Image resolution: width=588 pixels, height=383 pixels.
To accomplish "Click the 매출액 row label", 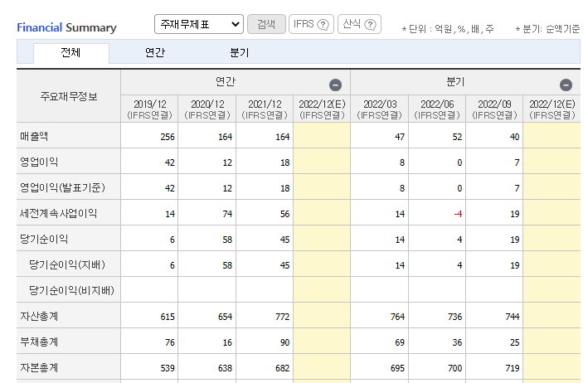I will tap(34, 136).
